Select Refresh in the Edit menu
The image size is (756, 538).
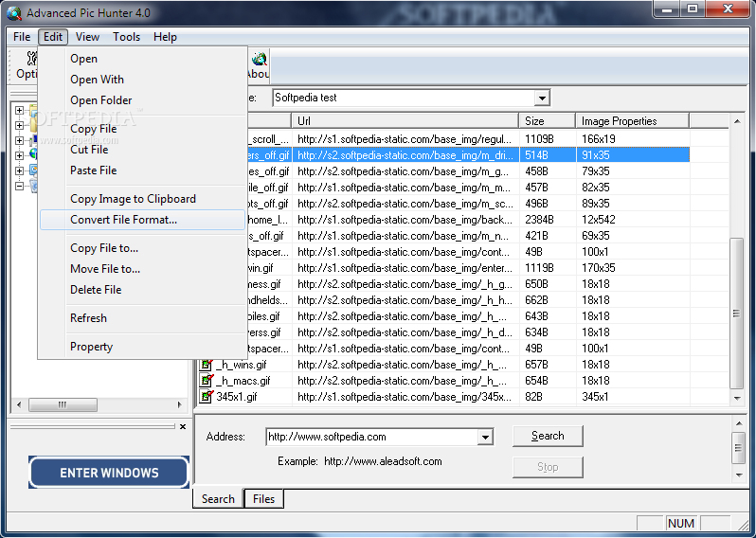click(x=143, y=317)
